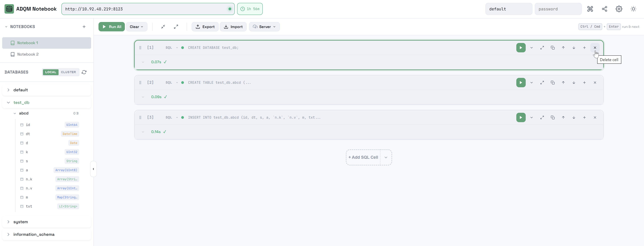Click the Run All button

[x=111, y=27]
